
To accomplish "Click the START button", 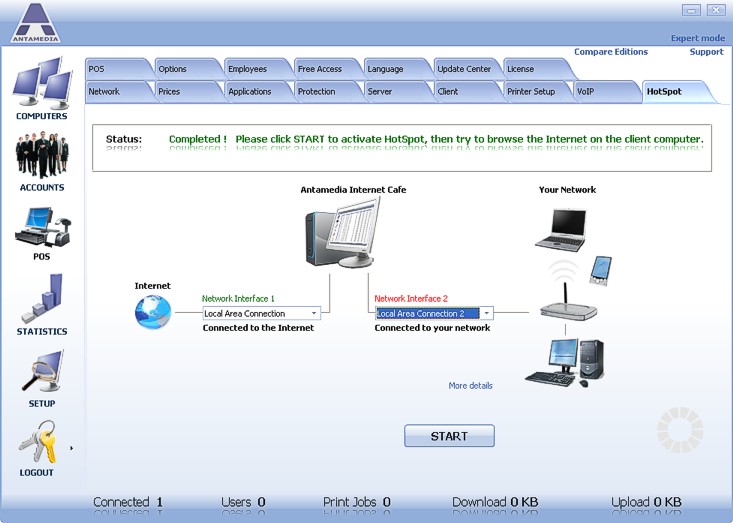I will 449,436.
